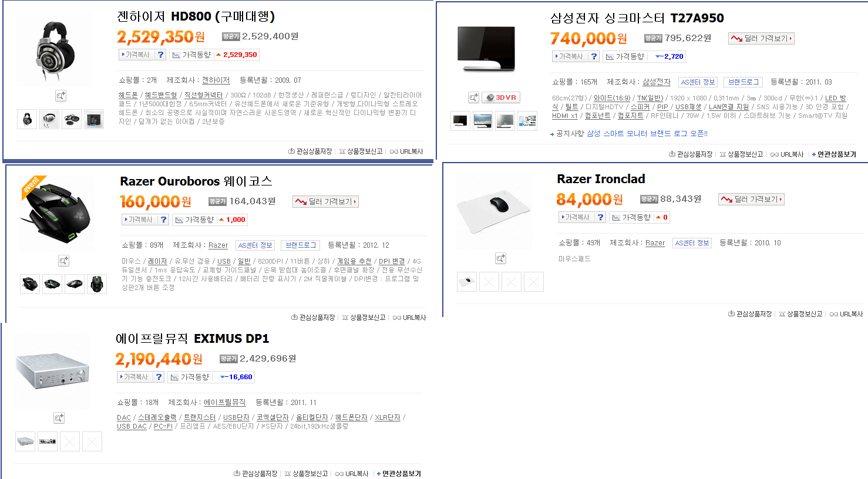Select fourth HD800 thumbnail showing box
868x479 pixels.
point(94,119)
